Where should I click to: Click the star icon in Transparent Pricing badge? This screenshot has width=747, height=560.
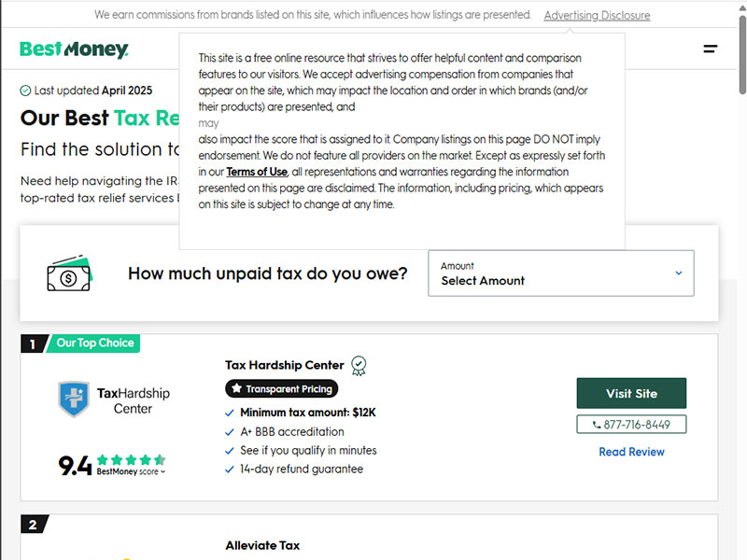click(237, 388)
